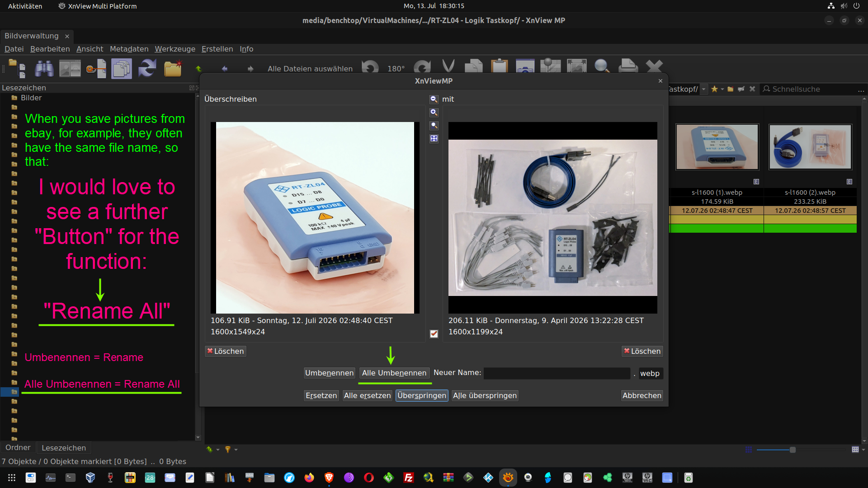Open the Bearbeiten menu

[x=50, y=49]
